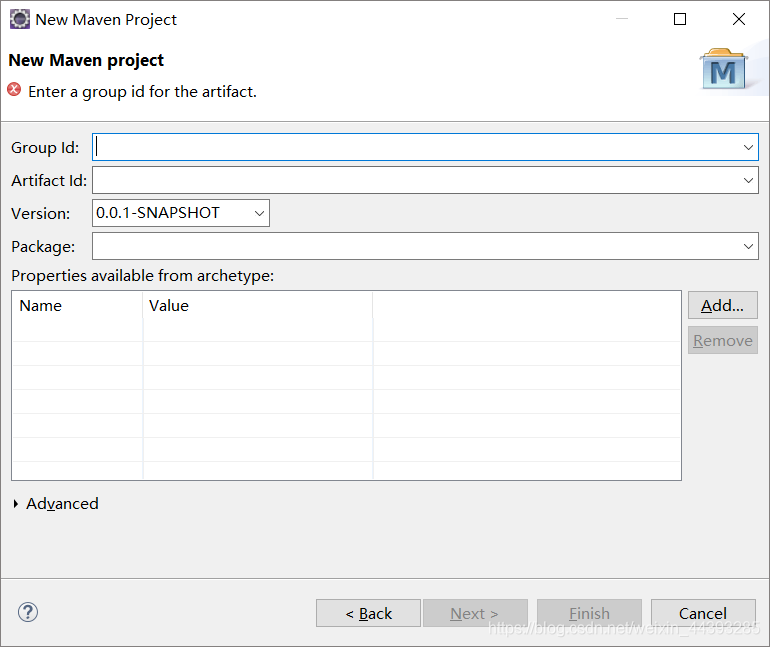Expand the Advanced section

[16, 504]
